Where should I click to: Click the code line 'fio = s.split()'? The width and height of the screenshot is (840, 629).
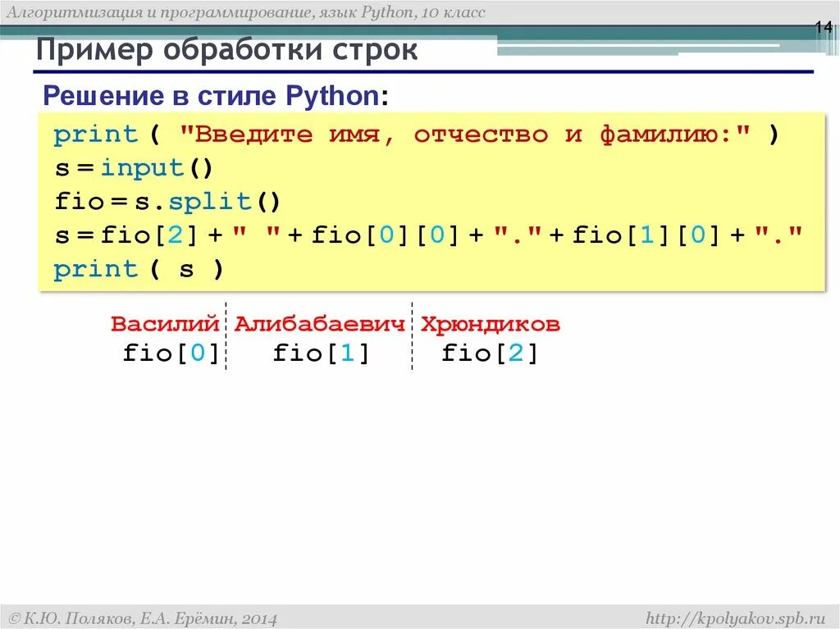pyautogui.click(x=167, y=202)
